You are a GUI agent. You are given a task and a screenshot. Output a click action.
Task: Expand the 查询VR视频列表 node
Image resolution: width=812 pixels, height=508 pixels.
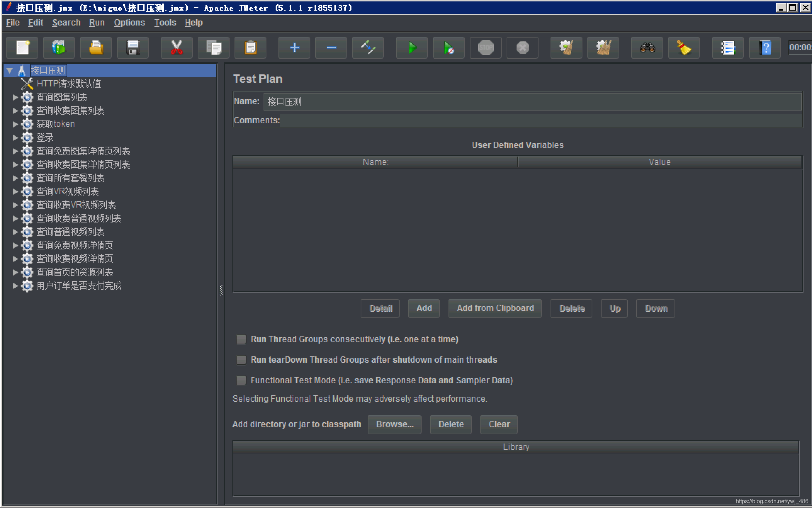15,191
